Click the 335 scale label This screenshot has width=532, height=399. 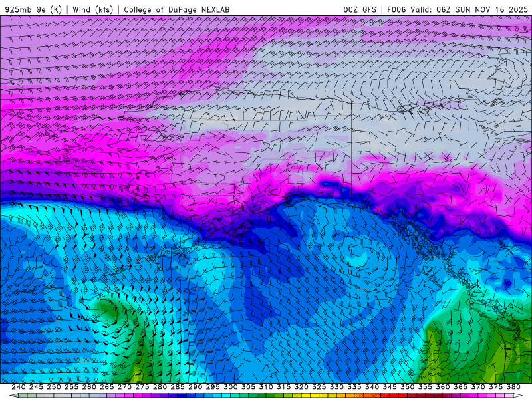pos(354,387)
